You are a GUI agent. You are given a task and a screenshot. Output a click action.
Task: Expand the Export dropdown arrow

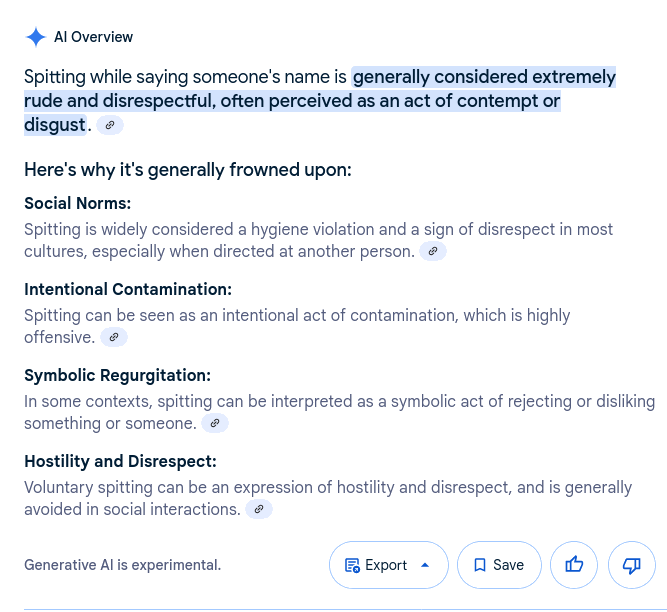pos(425,565)
